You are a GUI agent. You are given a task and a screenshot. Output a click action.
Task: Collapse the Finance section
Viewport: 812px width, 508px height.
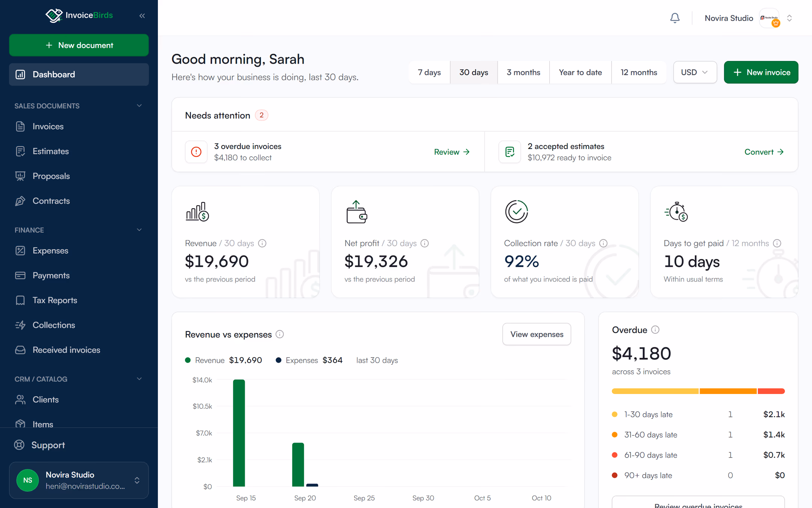click(139, 230)
